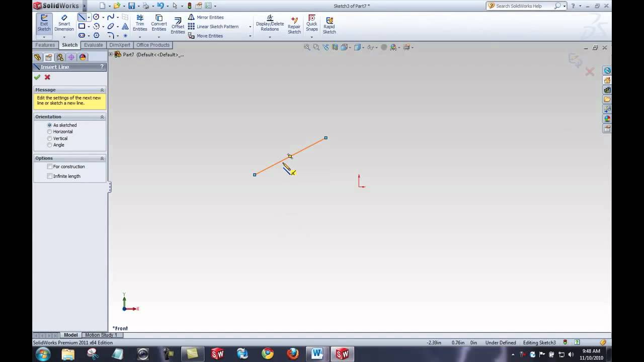The image size is (644, 362).
Task: Select the Ellipse sketch tool
Action: [x=111, y=26]
